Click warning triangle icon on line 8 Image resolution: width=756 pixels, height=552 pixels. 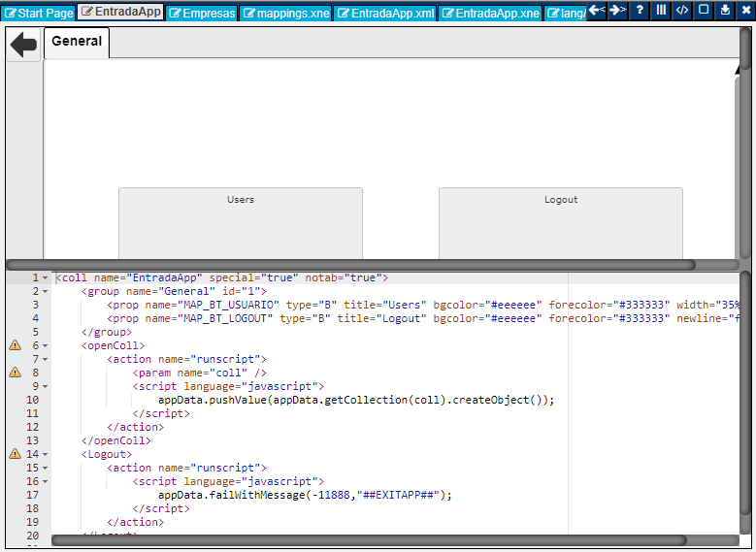click(x=15, y=373)
